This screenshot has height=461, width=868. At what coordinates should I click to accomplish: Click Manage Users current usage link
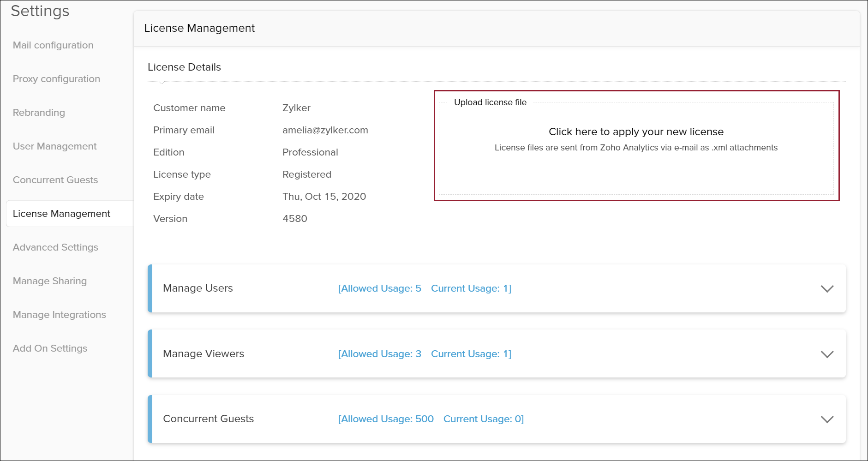point(471,288)
